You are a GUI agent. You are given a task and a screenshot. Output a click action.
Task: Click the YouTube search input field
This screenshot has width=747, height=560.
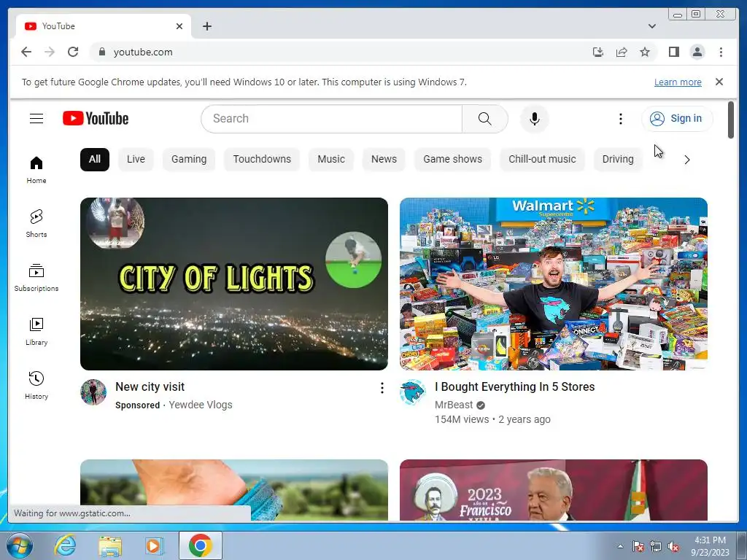tap(332, 119)
